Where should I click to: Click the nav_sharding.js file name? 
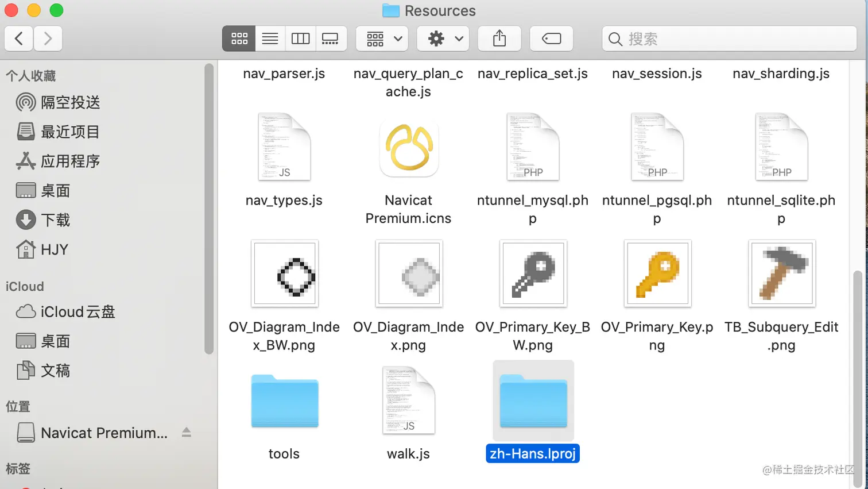[x=781, y=74]
